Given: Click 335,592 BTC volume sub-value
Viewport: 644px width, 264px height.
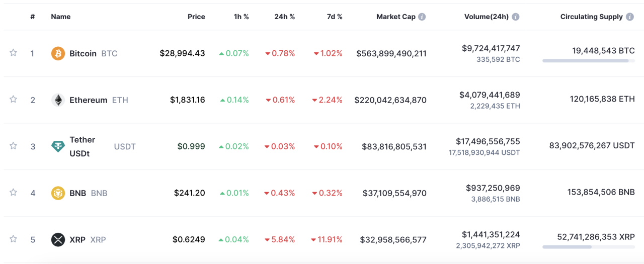Looking at the screenshot, I should click(498, 59).
